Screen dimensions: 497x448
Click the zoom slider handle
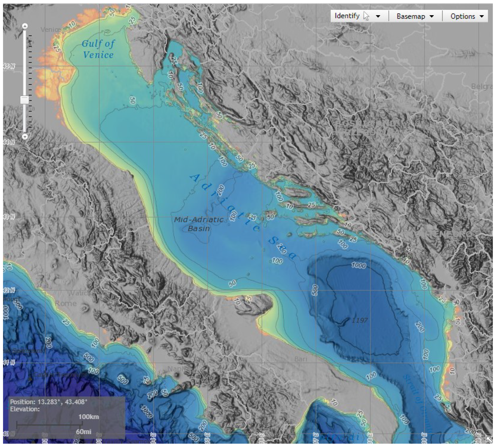tap(24, 100)
